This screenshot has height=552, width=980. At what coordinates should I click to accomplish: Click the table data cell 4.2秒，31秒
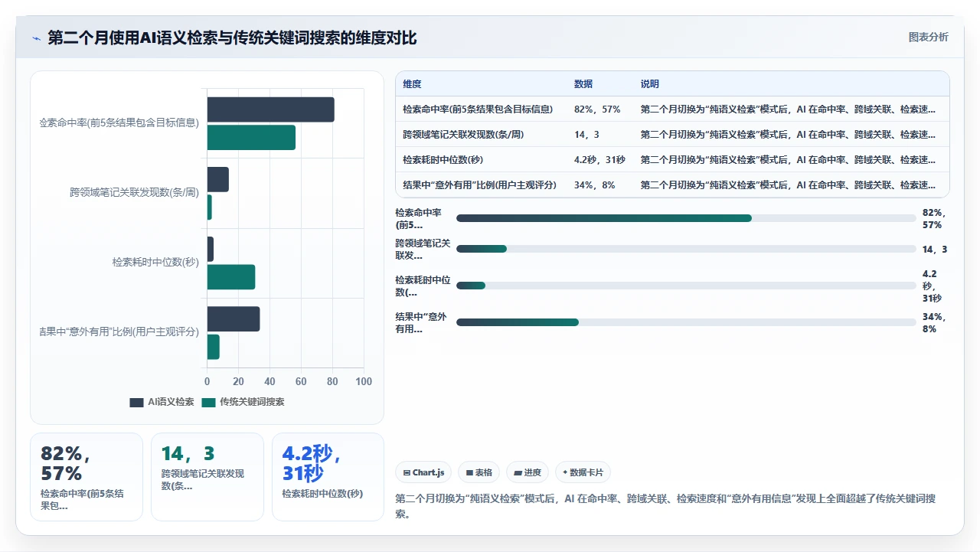599,160
